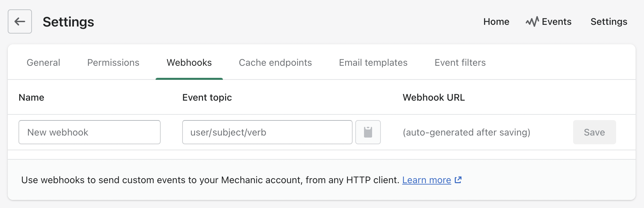Viewport: 644px width, 208px height.
Task: Open Settings in the top navigation
Action: [609, 21]
